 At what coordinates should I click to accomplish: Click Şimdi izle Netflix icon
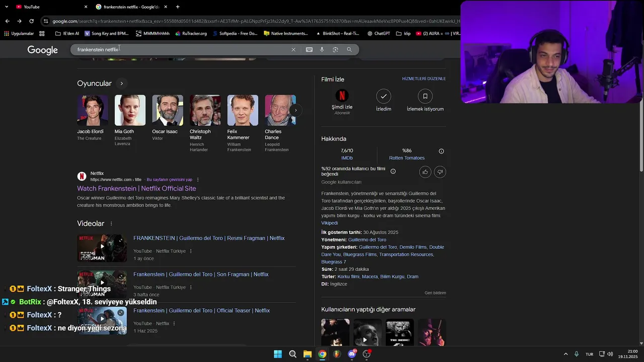(x=342, y=96)
